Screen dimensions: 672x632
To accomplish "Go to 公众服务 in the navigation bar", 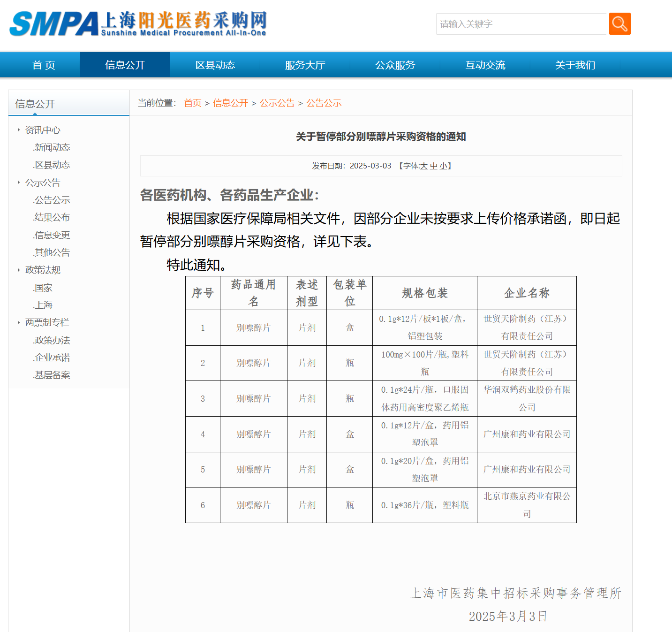I will (x=395, y=65).
